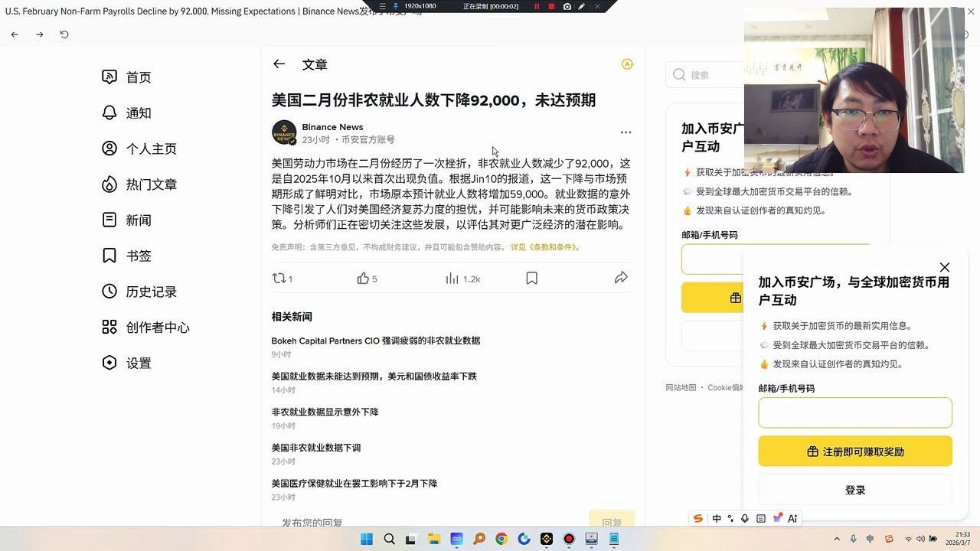The height and width of the screenshot is (551, 980).
Task: Open the orange magnifier app on taskbar
Action: click(479, 540)
